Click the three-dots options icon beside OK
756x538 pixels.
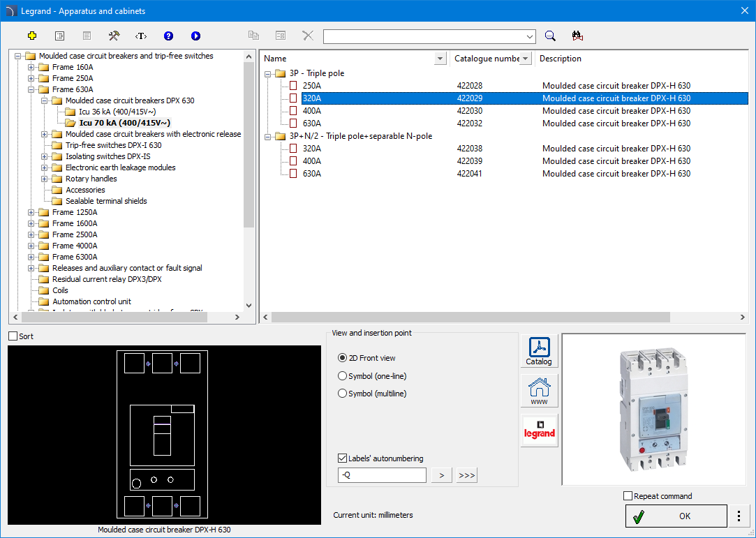click(x=739, y=516)
